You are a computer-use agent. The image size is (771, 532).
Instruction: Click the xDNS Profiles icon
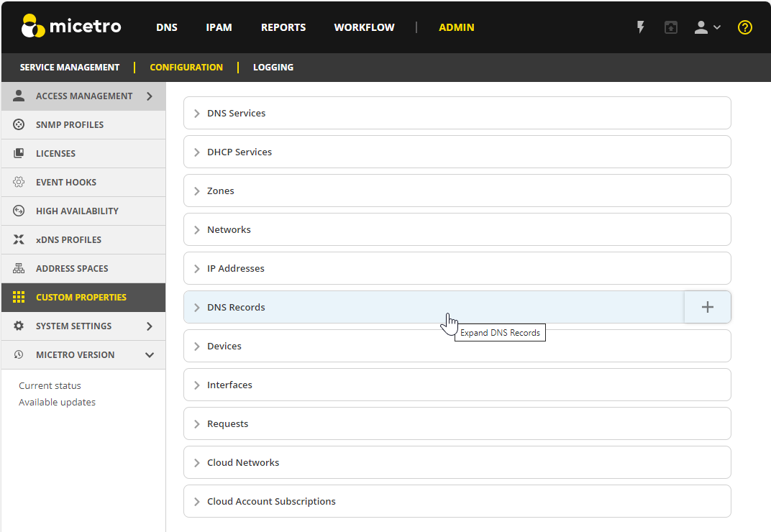[x=19, y=239]
